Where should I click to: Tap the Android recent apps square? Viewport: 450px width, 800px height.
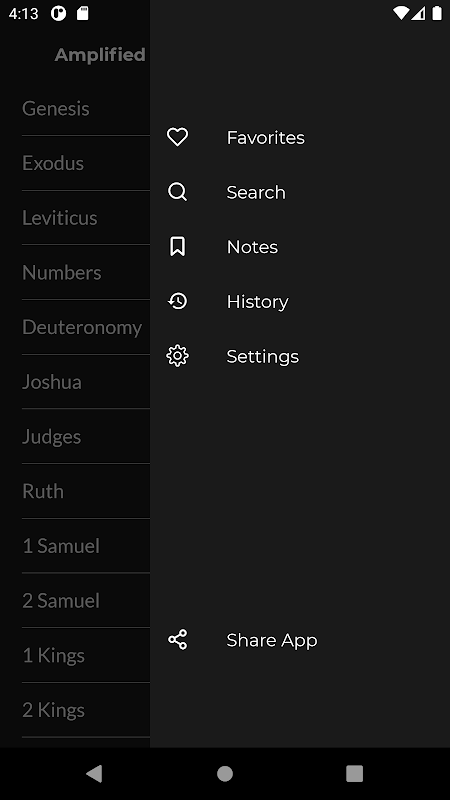[355, 773]
